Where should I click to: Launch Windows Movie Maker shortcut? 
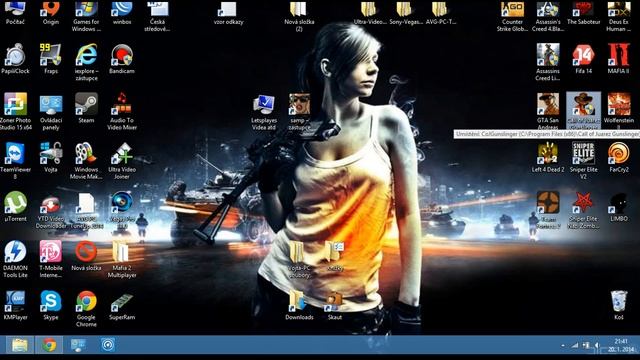tap(86, 161)
